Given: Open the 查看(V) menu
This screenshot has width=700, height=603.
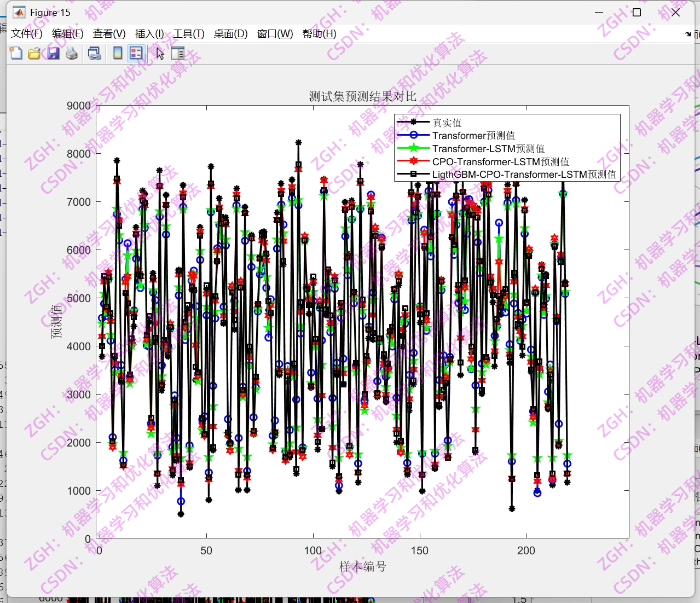Looking at the screenshot, I should tap(108, 33).
